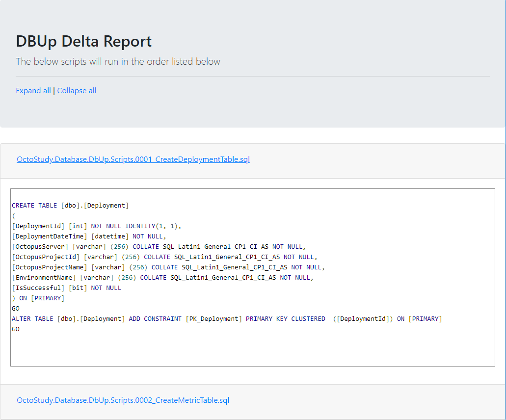Click the DBUp Delta Report heading
Screen dimensions: 506x420
coord(83,42)
